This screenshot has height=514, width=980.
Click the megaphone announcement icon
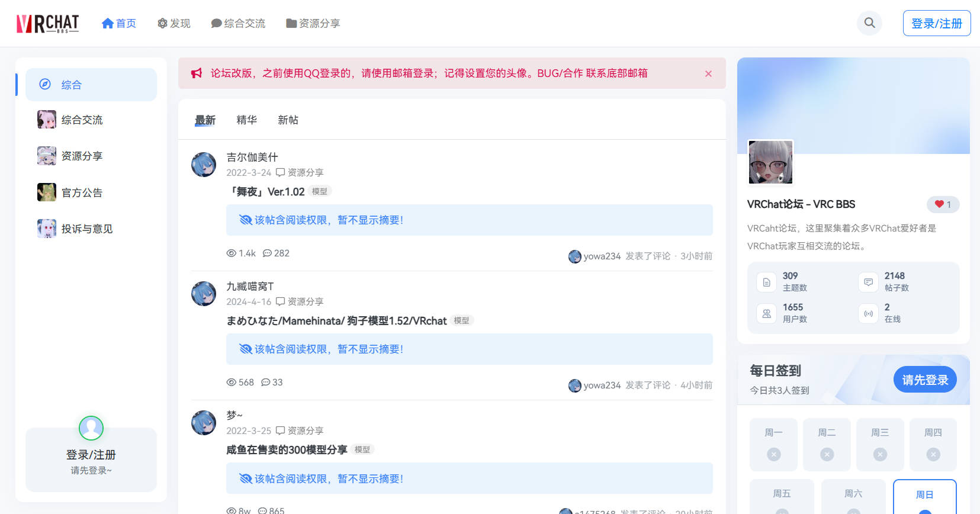(197, 73)
